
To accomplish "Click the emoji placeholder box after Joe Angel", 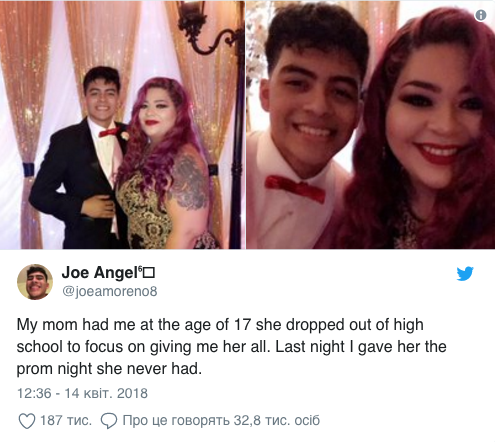I will pos(149,273).
